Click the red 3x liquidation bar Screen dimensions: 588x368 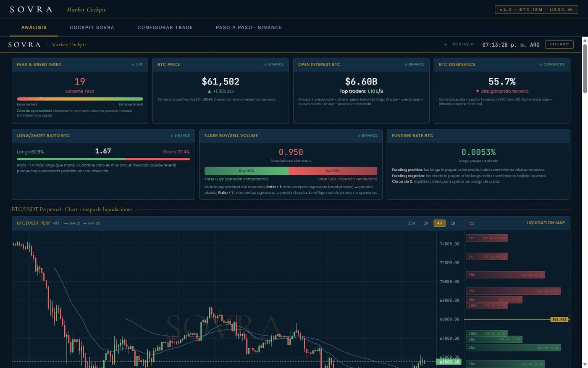(x=487, y=238)
